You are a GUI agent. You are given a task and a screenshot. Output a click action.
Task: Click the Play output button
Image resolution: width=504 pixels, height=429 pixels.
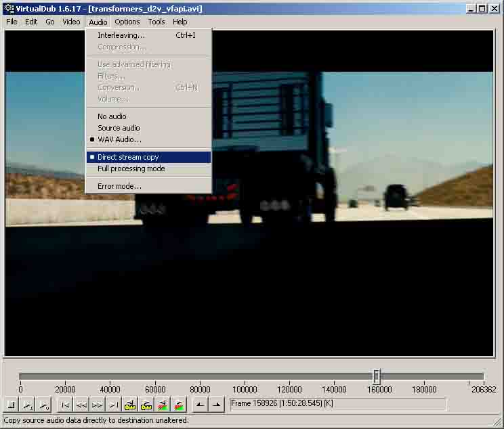[x=44, y=405]
